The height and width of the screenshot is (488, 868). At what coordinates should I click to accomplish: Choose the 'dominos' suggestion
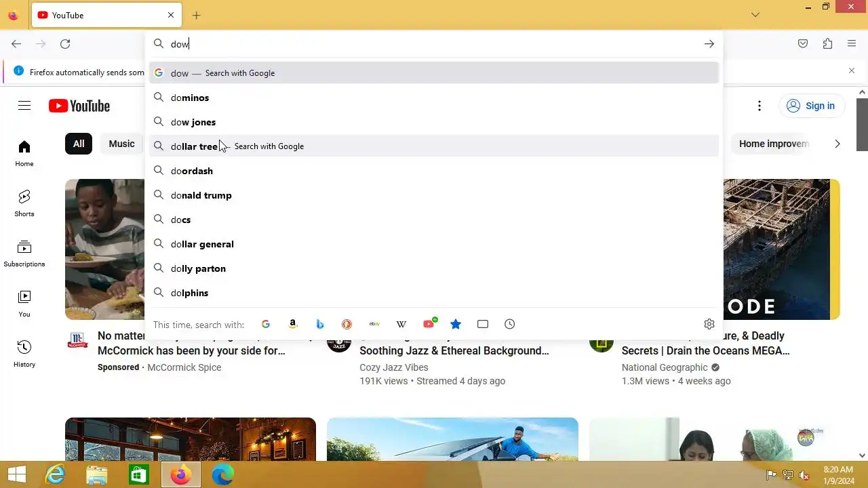click(434, 98)
